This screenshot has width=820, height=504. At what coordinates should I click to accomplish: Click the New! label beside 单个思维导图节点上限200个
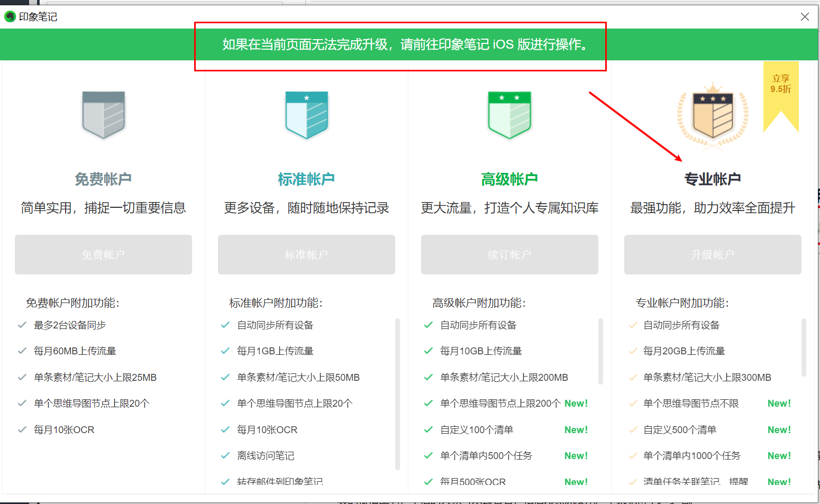[576, 403]
